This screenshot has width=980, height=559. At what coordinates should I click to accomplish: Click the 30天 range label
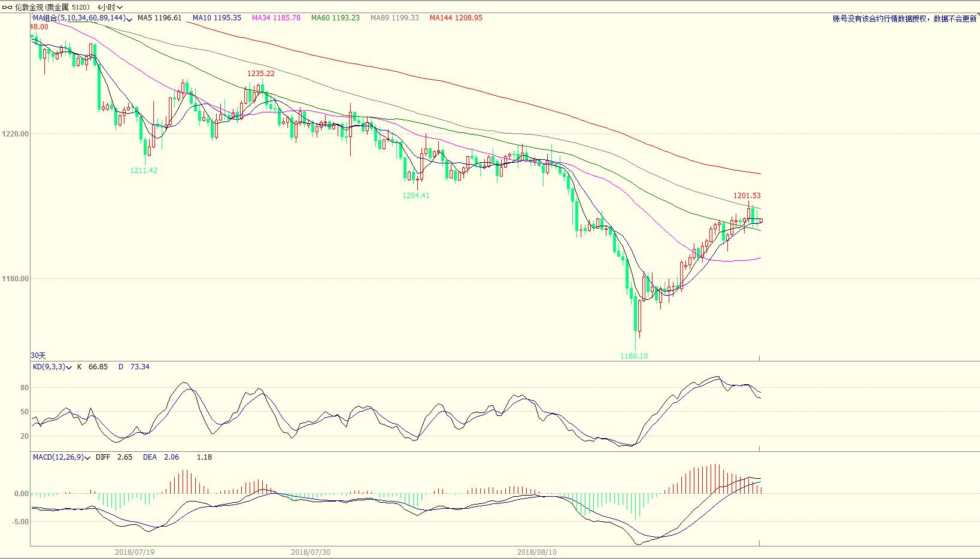pyautogui.click(x=38, y=356)
